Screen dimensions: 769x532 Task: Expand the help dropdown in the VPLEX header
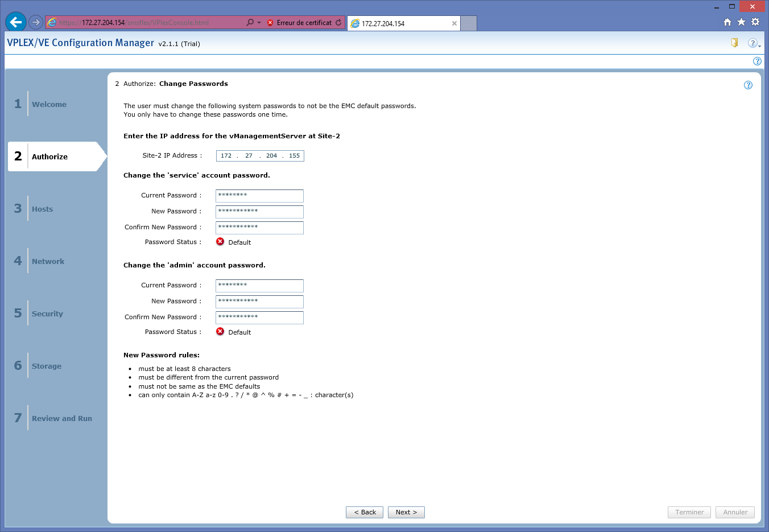(x=754, y=43)
